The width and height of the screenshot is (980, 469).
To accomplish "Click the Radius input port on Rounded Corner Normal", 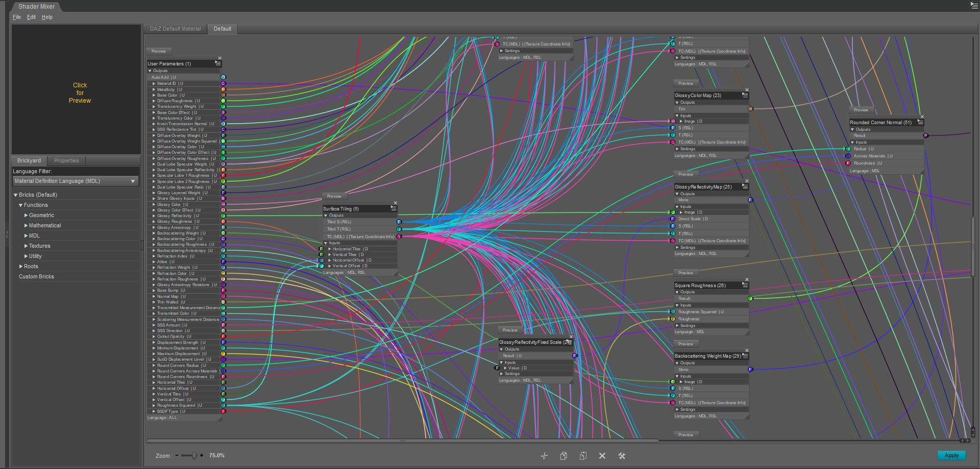I will click(x=848, y=149).
